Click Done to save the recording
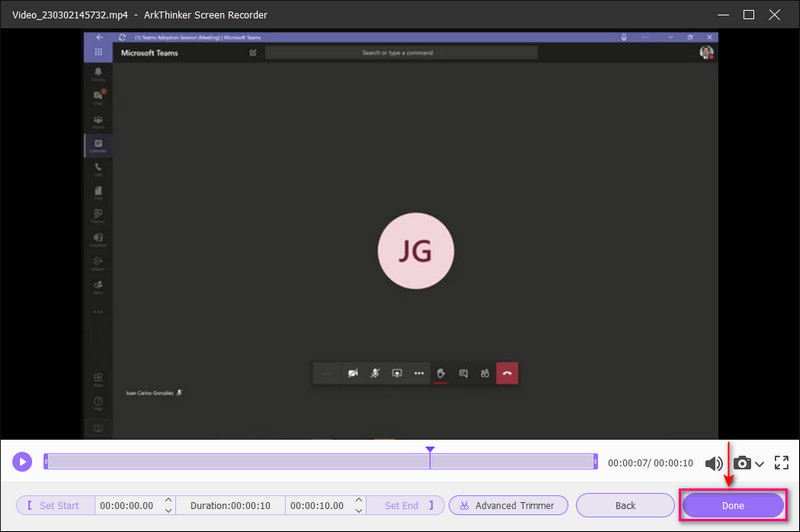Viewport: 800px width, 532px height. coord(733,505)
